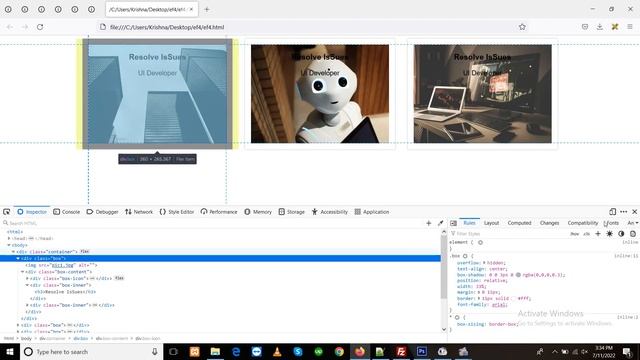Open the downloads panel

[x=600, y=27]
